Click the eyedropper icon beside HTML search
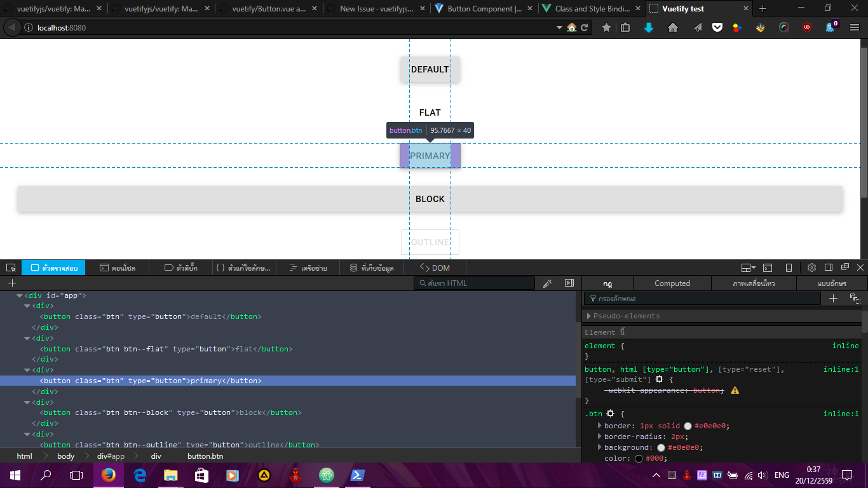This screenshot has height=488, width=868. [548, 283]
